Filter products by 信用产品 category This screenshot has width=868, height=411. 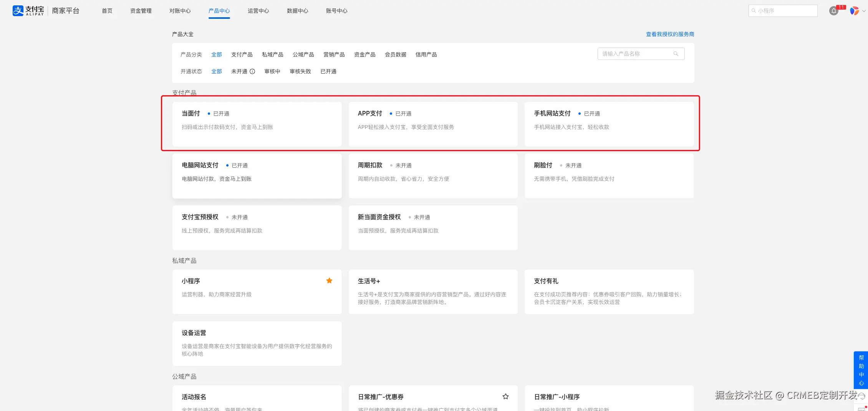coord(426,54)
